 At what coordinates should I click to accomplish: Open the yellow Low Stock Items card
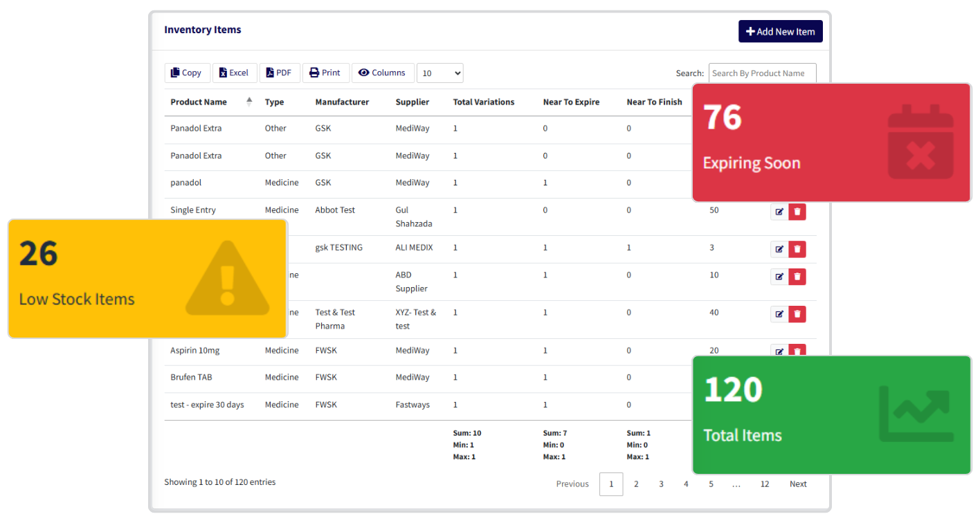(147, 278)
